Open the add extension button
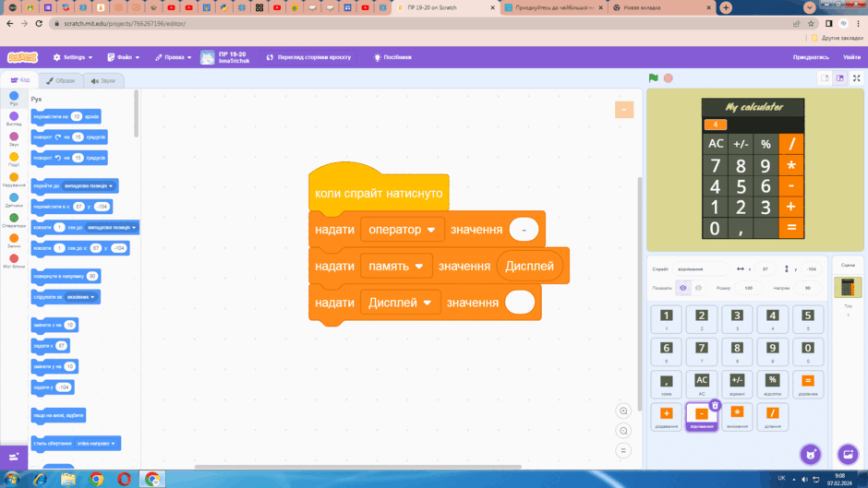The height and width of the screenshot is (488, 868). pyautogui.click(x=14, y=457)
